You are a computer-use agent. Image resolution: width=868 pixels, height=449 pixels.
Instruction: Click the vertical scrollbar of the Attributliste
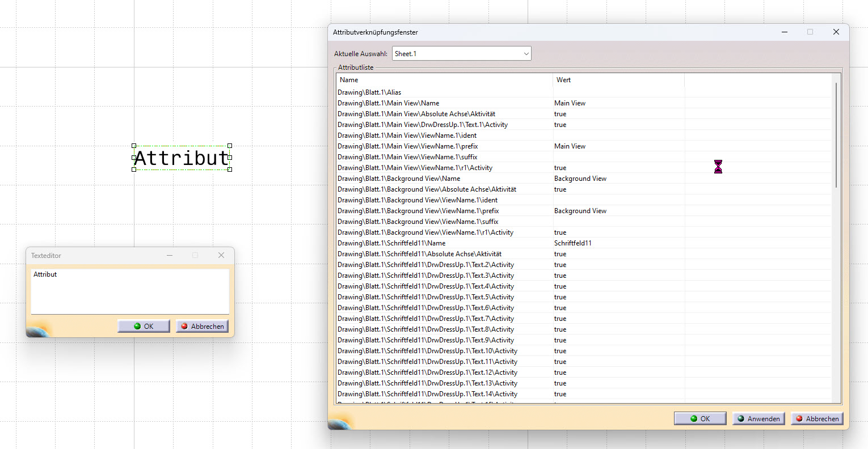(x=836, y=135)
